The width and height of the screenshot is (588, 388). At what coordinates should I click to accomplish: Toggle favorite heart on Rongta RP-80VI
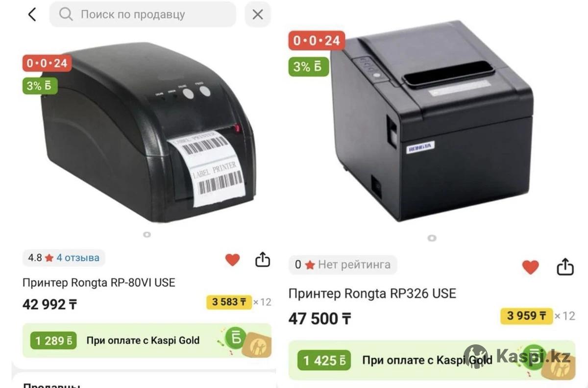point(232,260)
